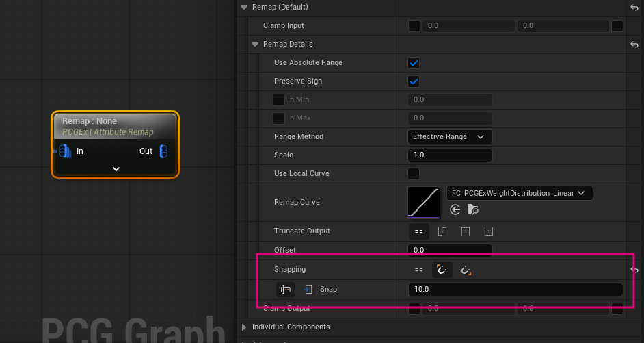644x343 pixels.
Task: Click the Snap attribute selector arrow icon
Action: 308,290
